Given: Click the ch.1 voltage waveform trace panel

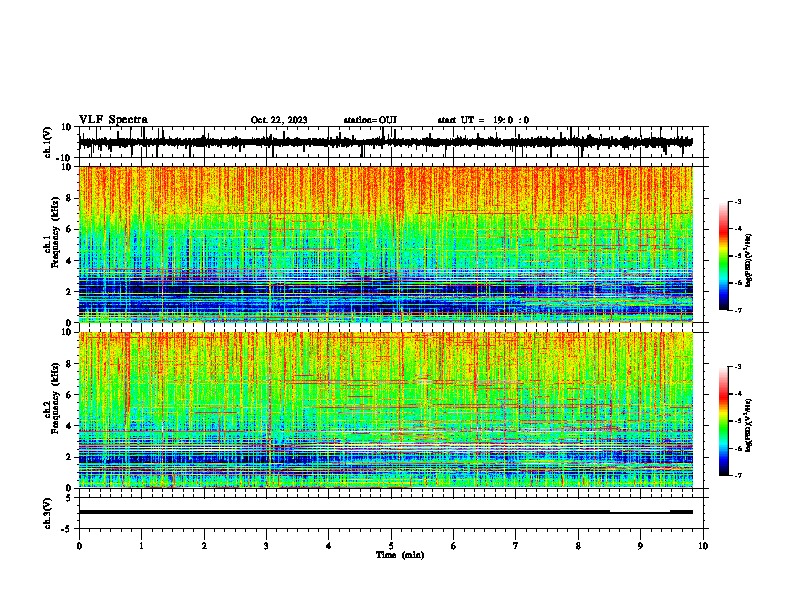Looking at the screenshot, I should [391, 142].
